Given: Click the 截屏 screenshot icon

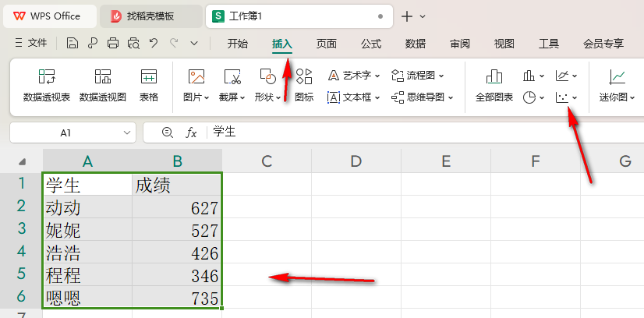Looking at the screenshot, I should [x=232, y=76].
